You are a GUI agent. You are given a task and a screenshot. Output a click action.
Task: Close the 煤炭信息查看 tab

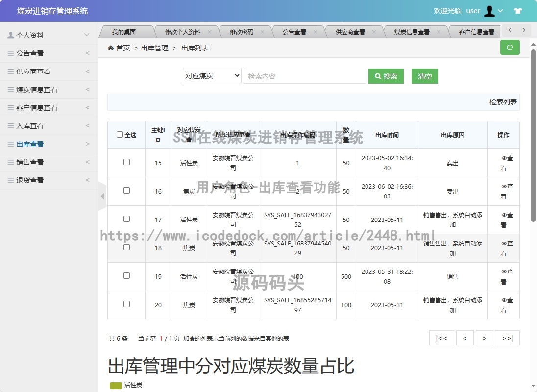[x=439, y=32]
